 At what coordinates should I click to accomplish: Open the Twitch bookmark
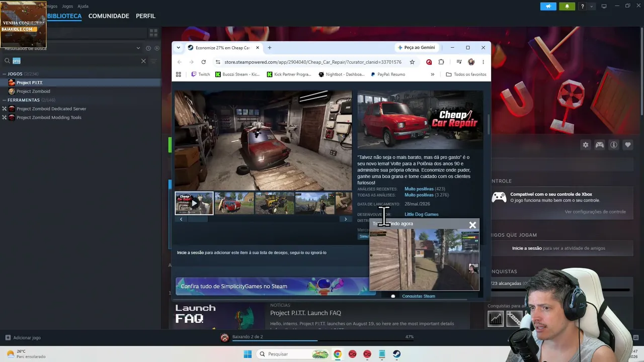click(x=200, y=74)
